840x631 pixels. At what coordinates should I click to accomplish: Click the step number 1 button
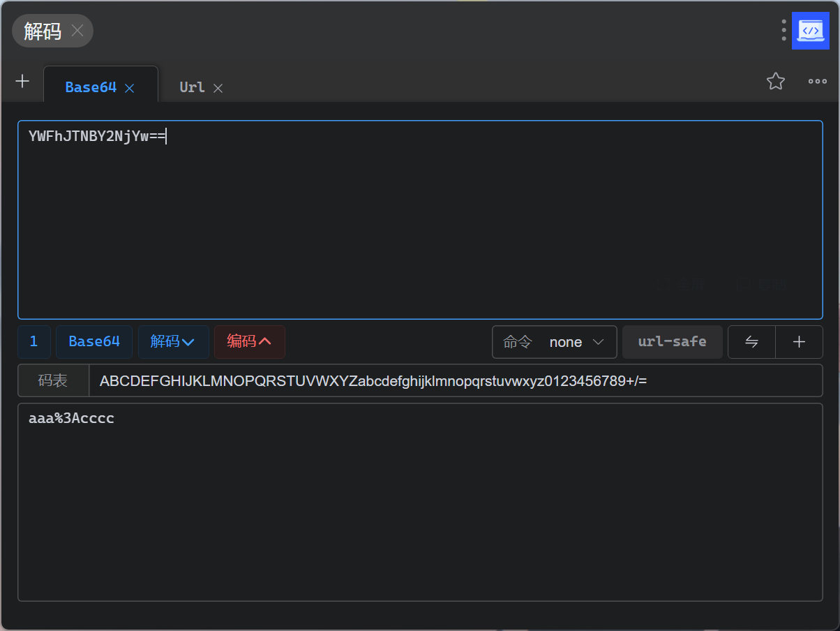point(34,342)
